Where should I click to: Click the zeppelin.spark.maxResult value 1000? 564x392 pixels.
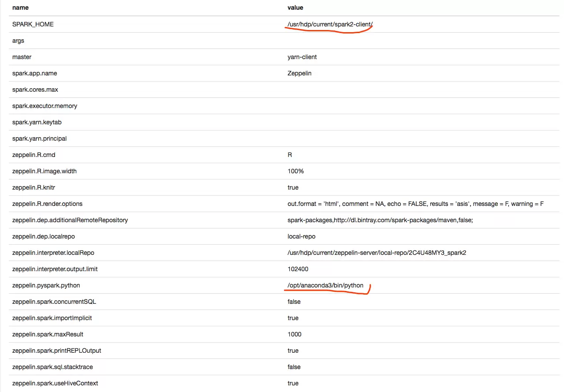(295, 334)
